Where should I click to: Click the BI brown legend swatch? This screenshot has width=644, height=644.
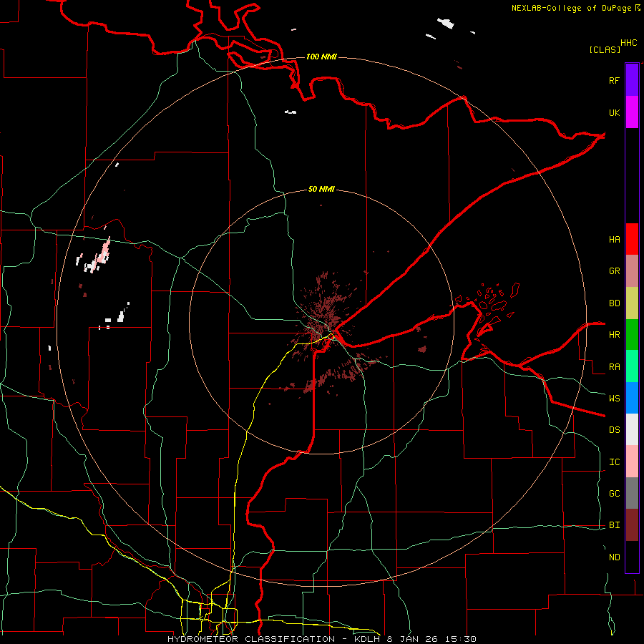pyautogui.click(x=632, y=525)
